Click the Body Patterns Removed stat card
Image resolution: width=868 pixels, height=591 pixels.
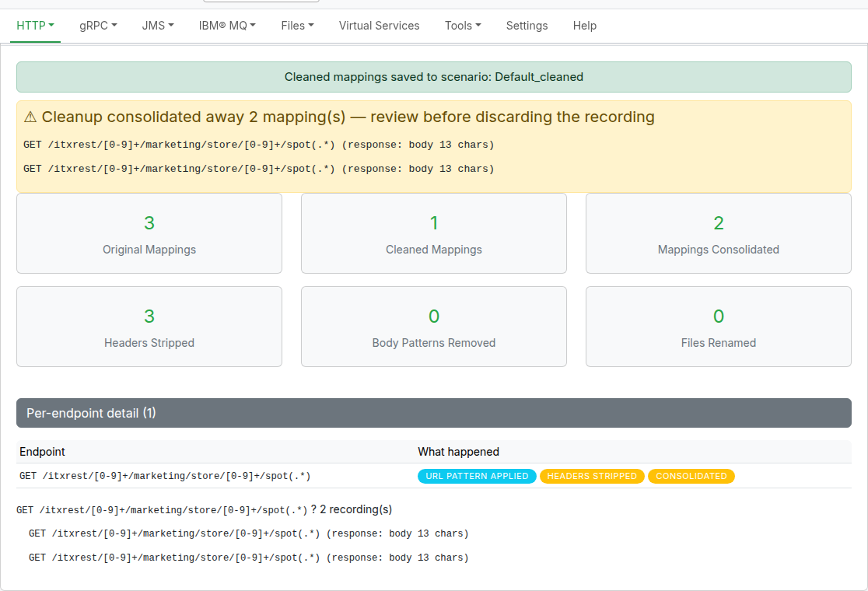(x=434, y=327)
